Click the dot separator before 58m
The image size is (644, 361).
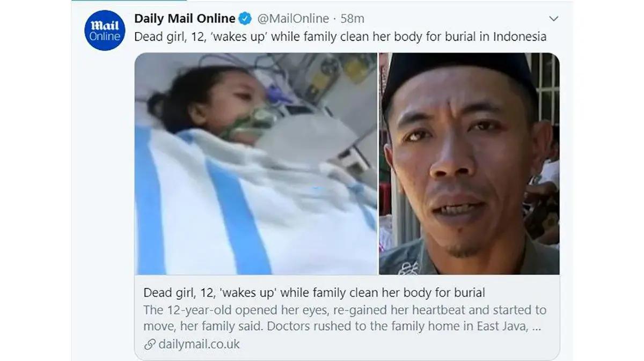click(335, 19)
